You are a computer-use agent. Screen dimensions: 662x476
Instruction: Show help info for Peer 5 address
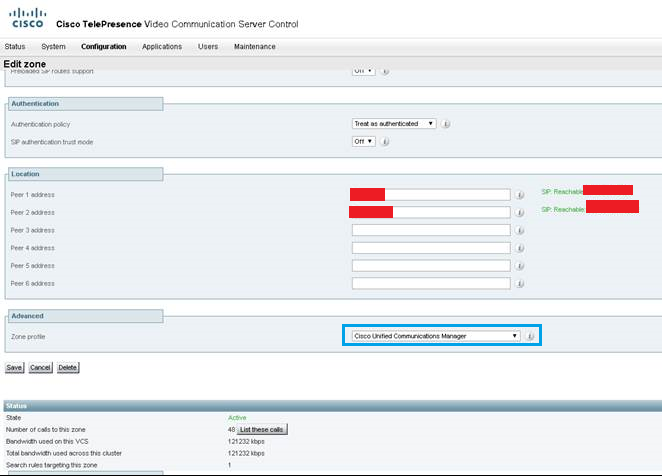[x=521, y=266]
